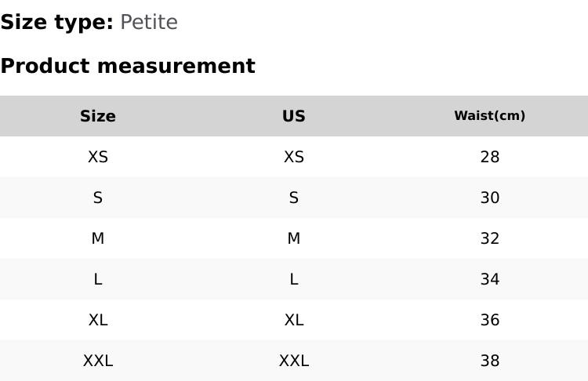Click waist measurement 28

tap(490, 157)
